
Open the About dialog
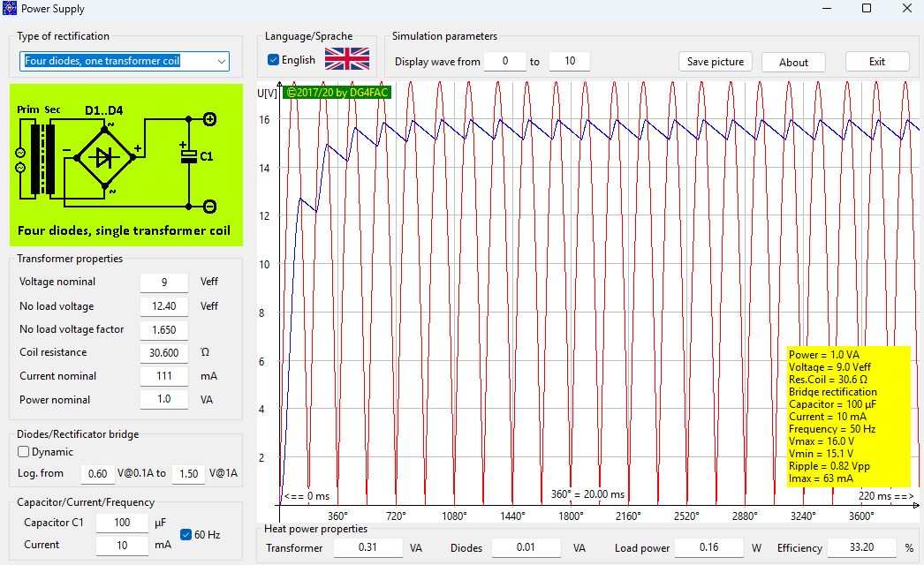click(x=792, y=62)
